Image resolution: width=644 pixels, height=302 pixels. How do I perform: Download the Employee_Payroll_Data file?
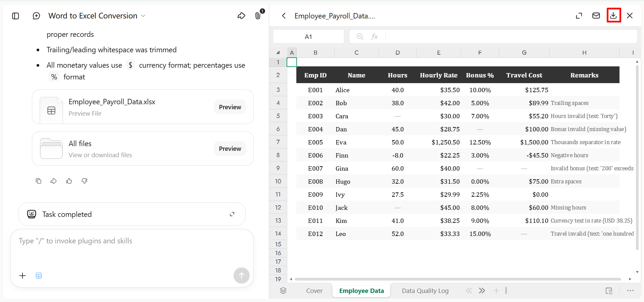click(613, 15)
